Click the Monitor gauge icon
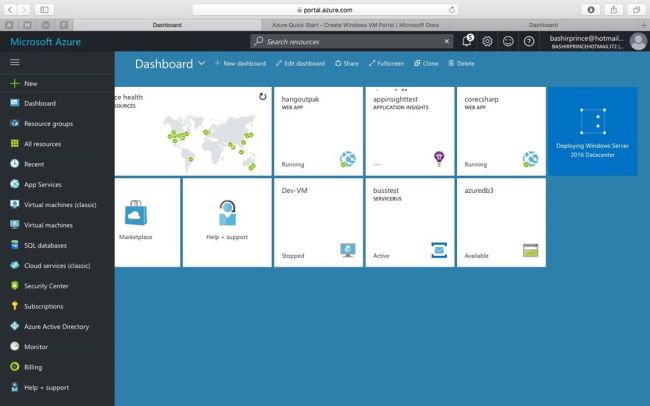Image resolution: width=650 pixels, height=406 pixels. point(15,346)
